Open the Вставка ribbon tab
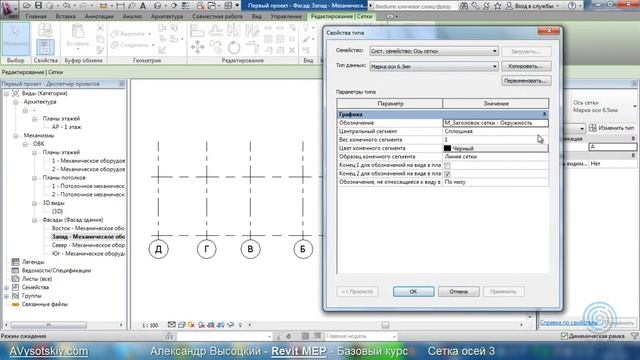 pyautogui.click(x=65, y=16)
